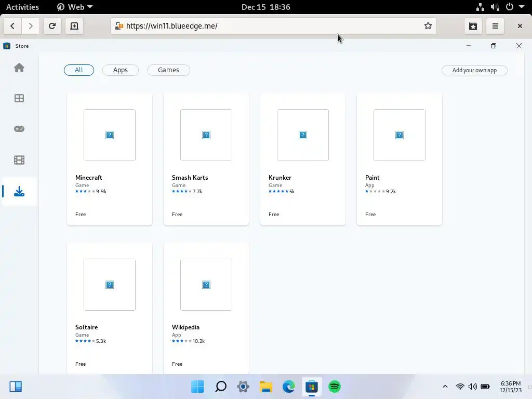Viewport: 532px width, 399px height.
Task: Click Smash Karts' 7.7k star rating
Action: [187, 191]
